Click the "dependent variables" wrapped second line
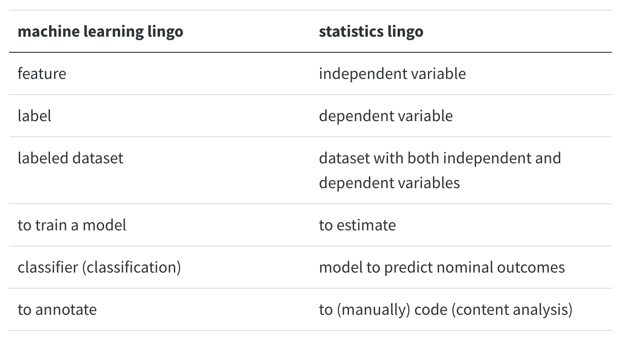Viewport: 644px width, 346px height. 389,183
